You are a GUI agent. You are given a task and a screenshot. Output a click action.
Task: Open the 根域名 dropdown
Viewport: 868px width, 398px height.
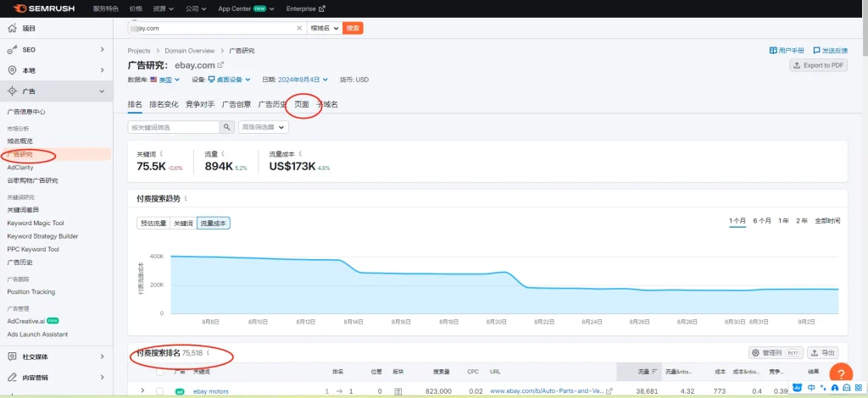325,28
